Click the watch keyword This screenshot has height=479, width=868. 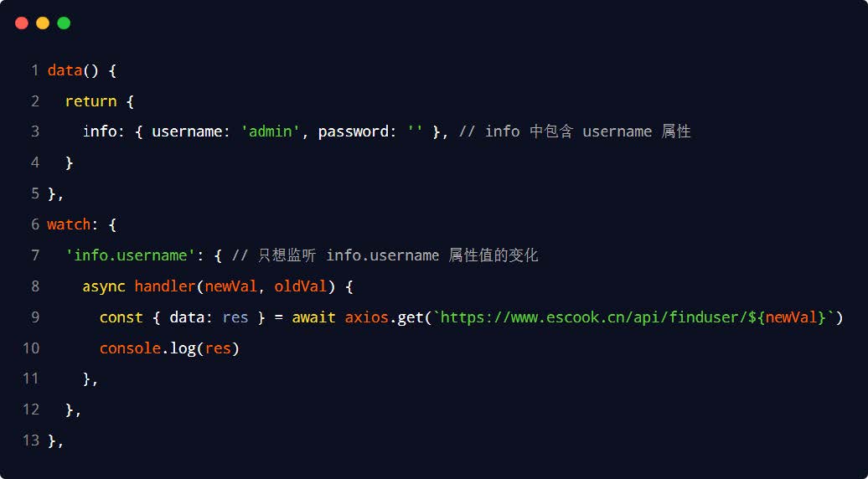click(x=69, y=224)
